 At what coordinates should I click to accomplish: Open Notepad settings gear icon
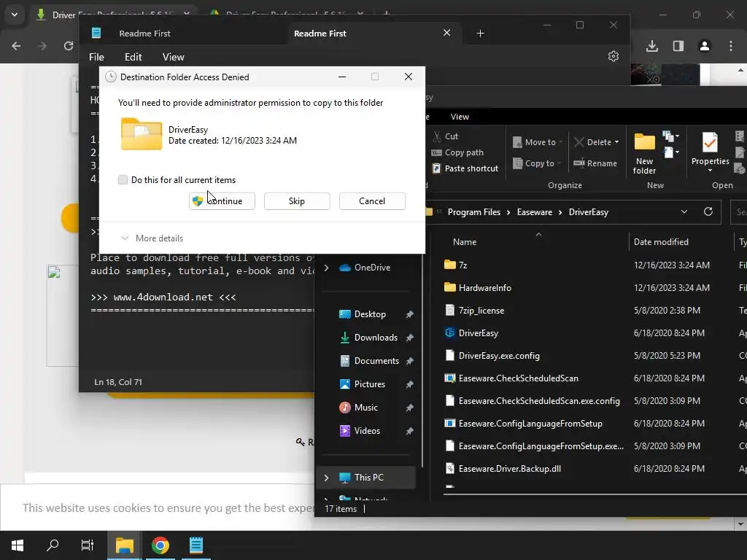click(x=614, y=56)
